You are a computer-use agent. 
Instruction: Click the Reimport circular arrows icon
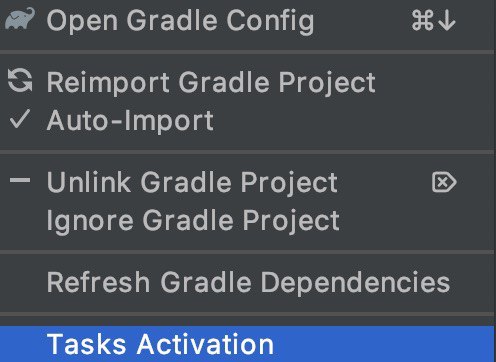pyautogui.click(x=20, y=80)
